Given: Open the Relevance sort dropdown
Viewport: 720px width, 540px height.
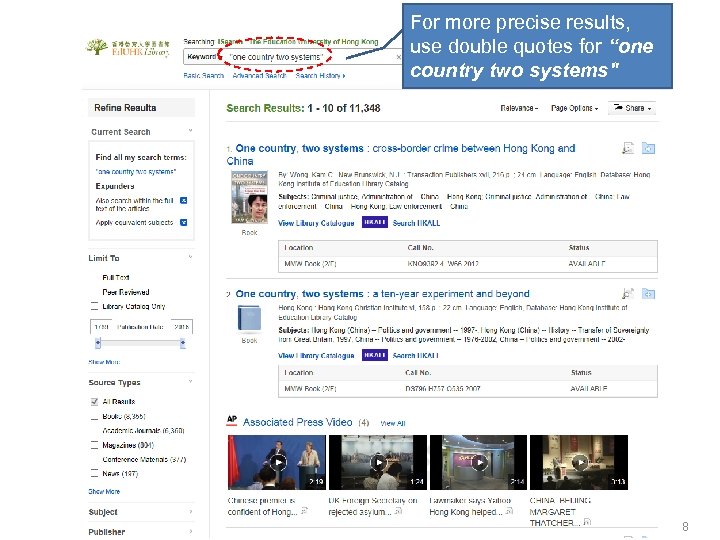Looking at the screenshot, I should pyautogui.click(x=519, y=108).
